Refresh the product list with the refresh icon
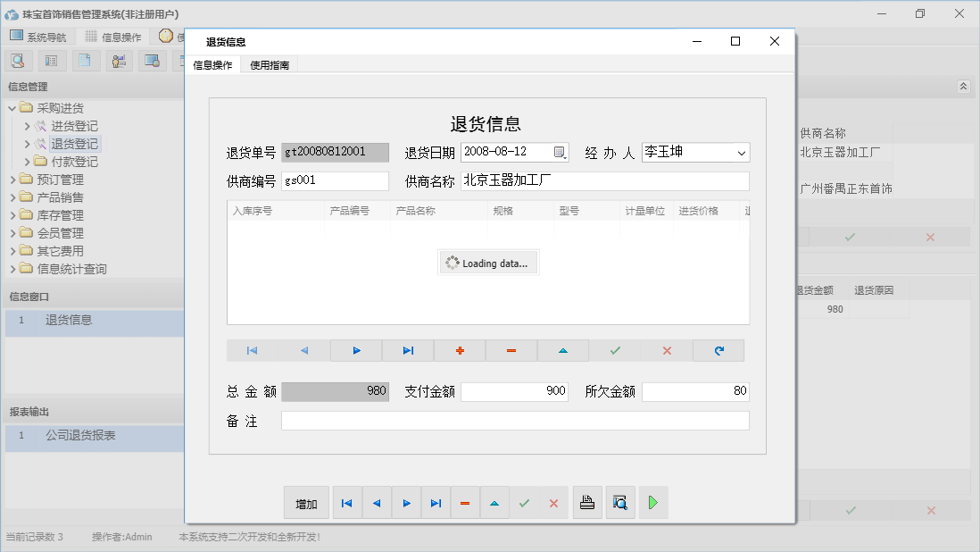 tap(718, 350)
